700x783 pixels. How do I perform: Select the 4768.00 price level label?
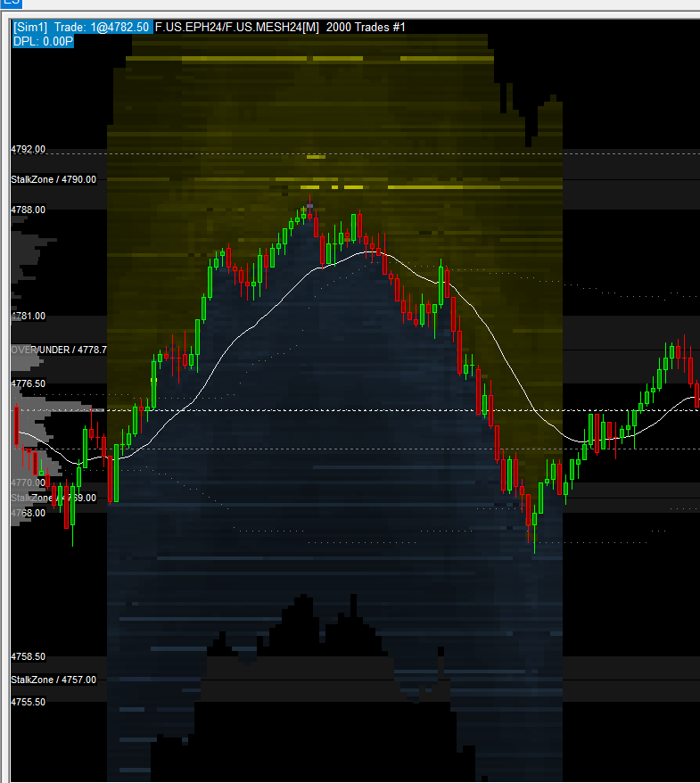click(28, 514)
